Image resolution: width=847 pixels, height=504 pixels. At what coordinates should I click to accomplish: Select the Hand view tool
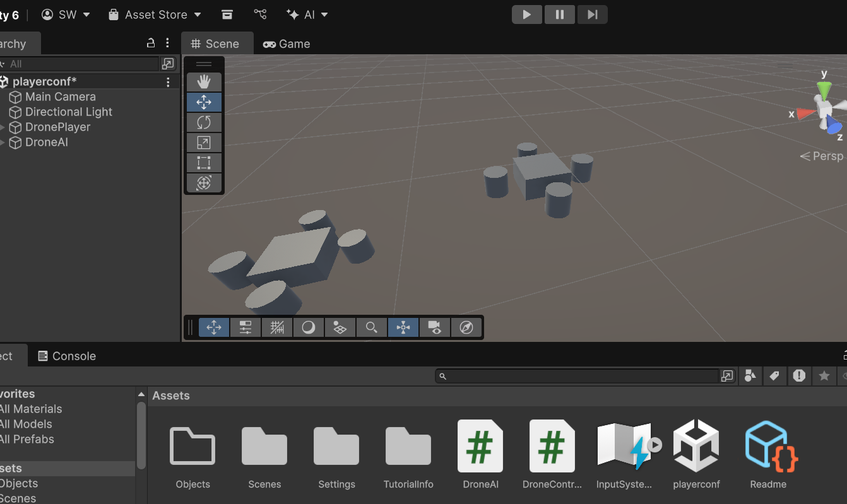click(204, 82)
